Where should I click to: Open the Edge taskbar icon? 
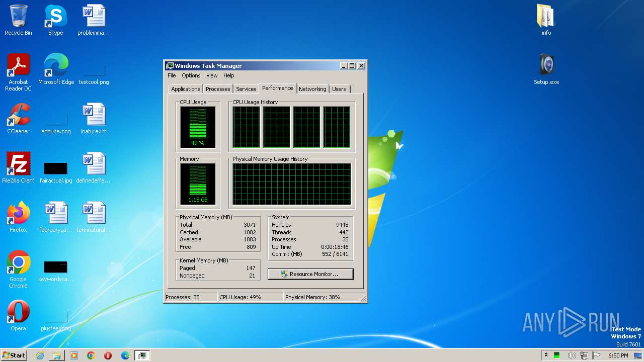pos(125,355)
